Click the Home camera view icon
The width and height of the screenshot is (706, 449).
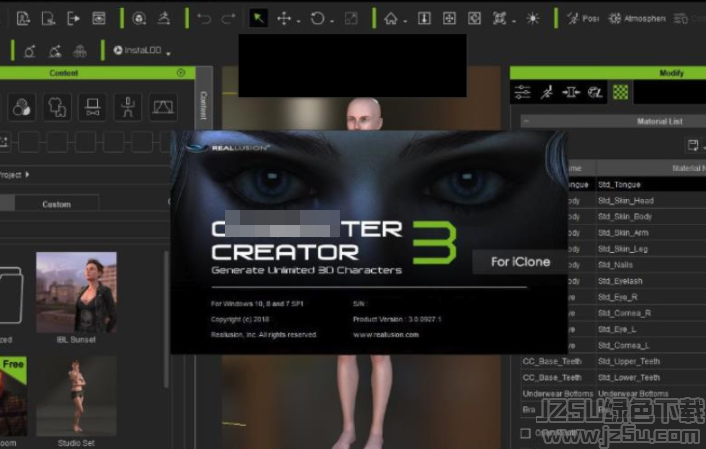(x=390, y=18)
